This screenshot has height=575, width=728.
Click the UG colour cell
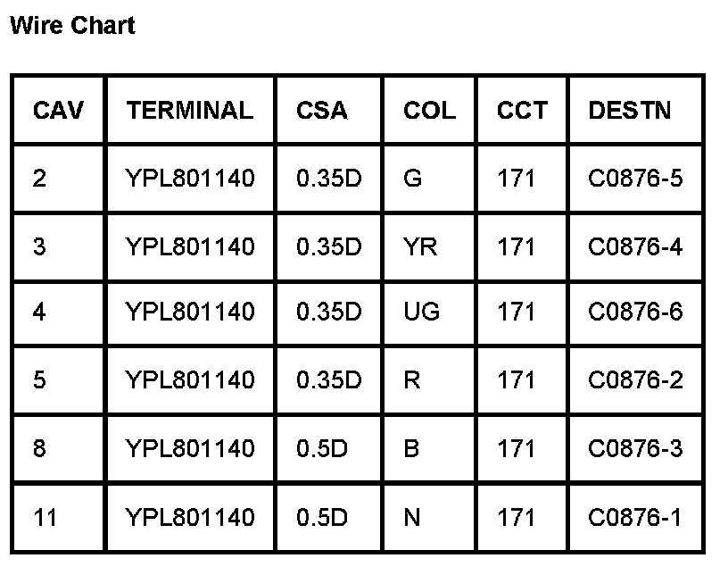[x=422, y=312]
